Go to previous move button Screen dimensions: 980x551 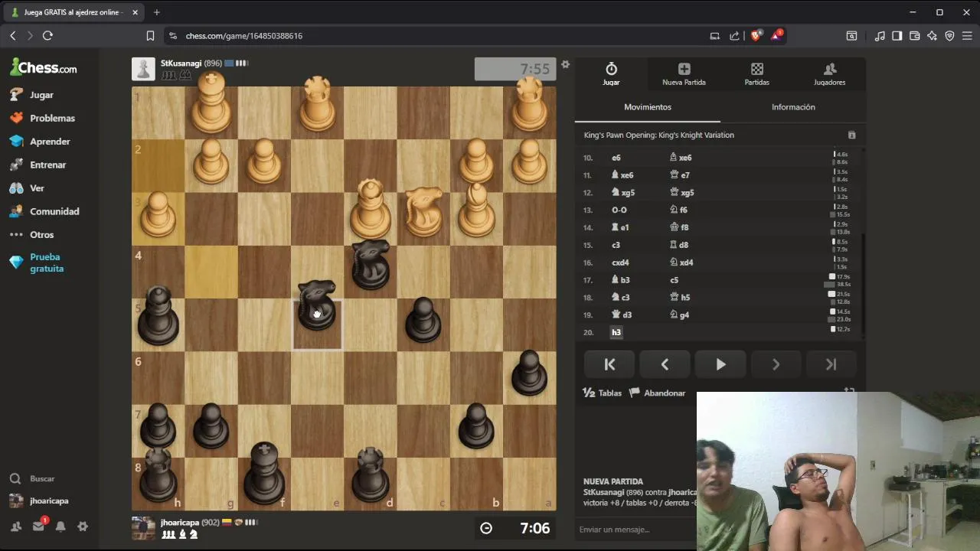tap(665, 364)
